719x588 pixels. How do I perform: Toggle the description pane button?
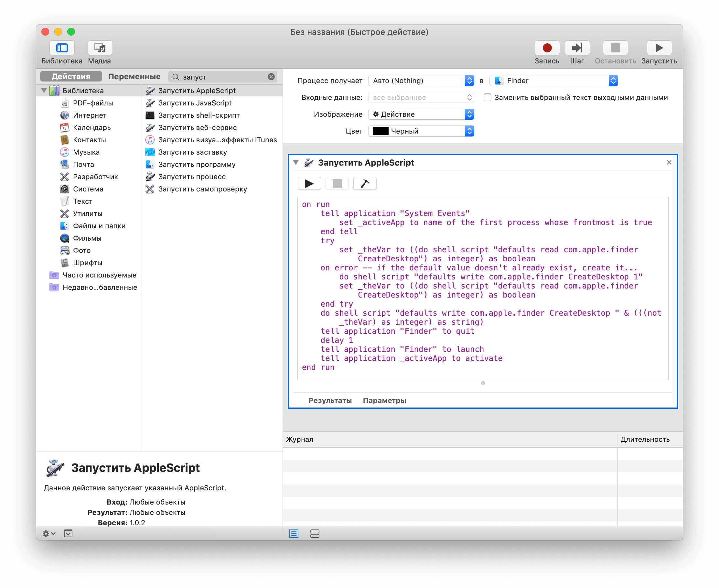click(68, 533)
